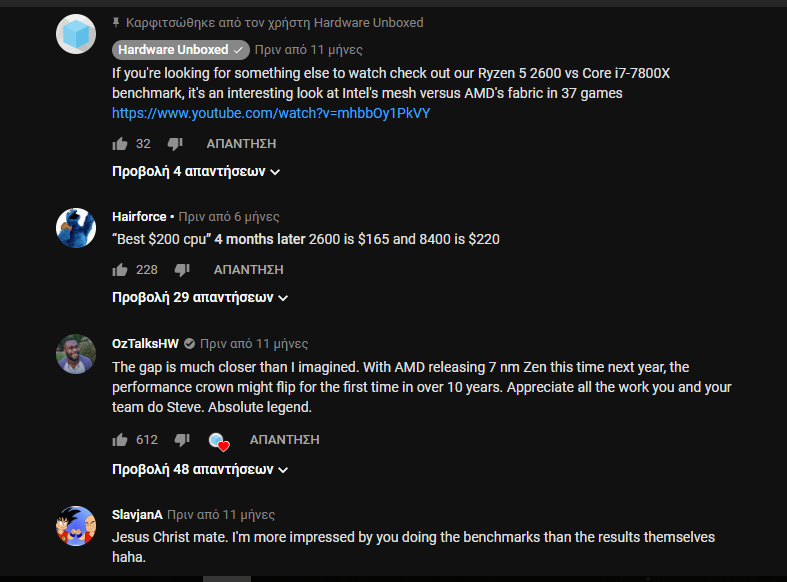Open SlavjanA's channel name

pos(137,515)
